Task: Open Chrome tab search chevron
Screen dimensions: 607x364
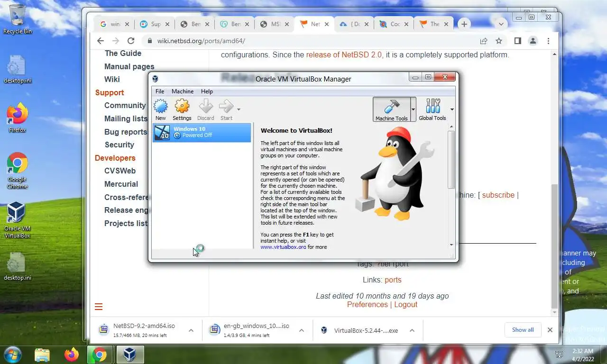Action: point(501,24)
